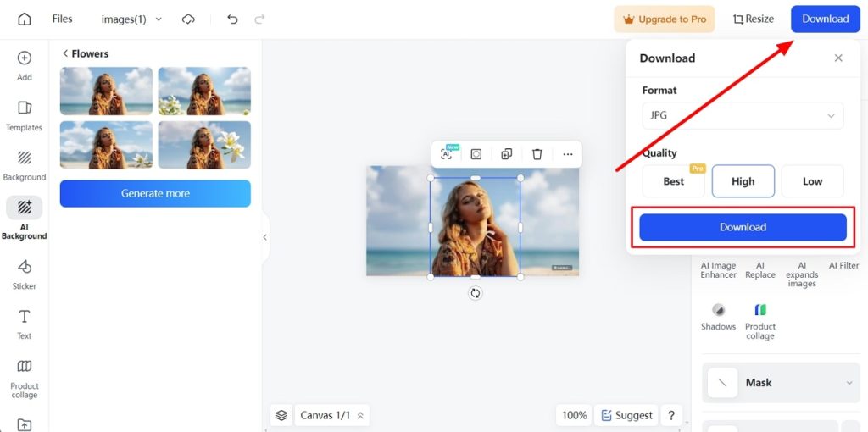Select the first Flowers background thumbnail
868x432 pixels.
pyautogui.click(x=106, y=91)
